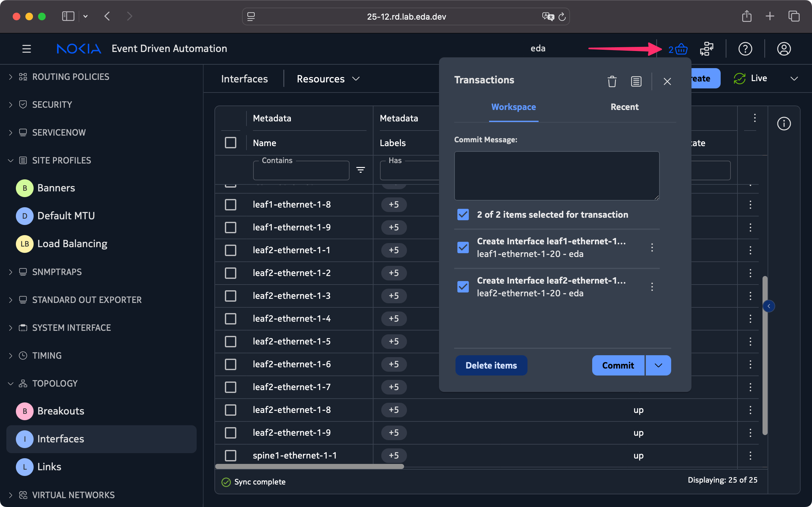812x507 pixels.
Task: Check the leaf2-ethernet-1-5 row checkbox
Action: pyautogui.click(x=231, y=341)
